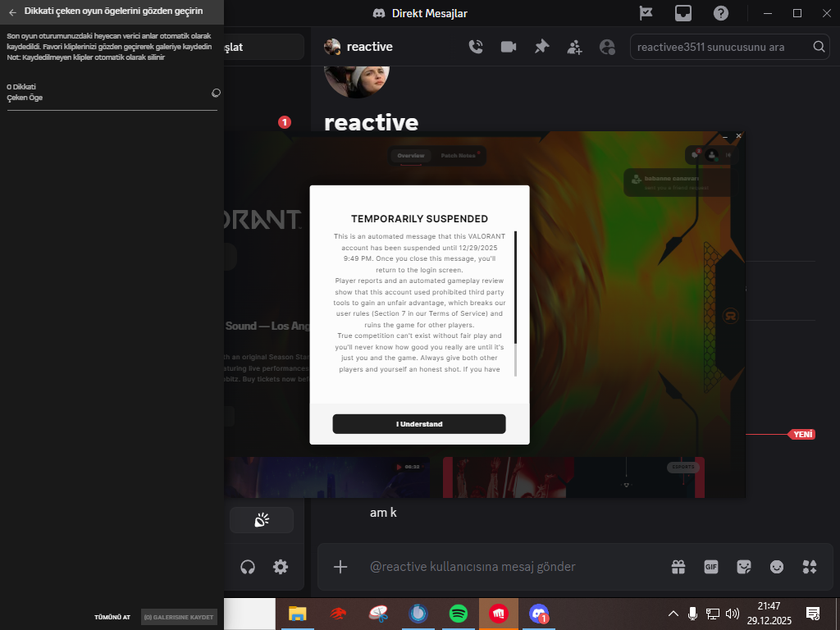Open the volume tray icon
840x630 pixels.
pyautogui.click(x=733, y=614)
